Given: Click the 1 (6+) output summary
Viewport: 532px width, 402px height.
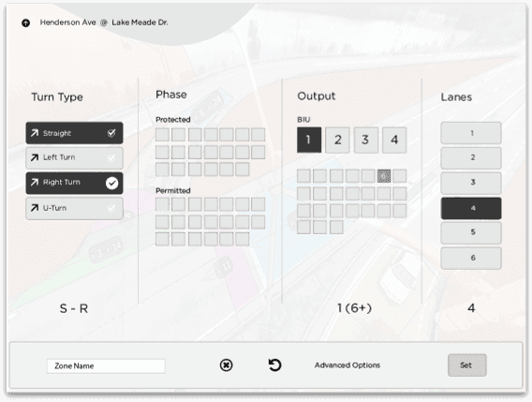Looking at the screenshot, I should coord(354,308).
